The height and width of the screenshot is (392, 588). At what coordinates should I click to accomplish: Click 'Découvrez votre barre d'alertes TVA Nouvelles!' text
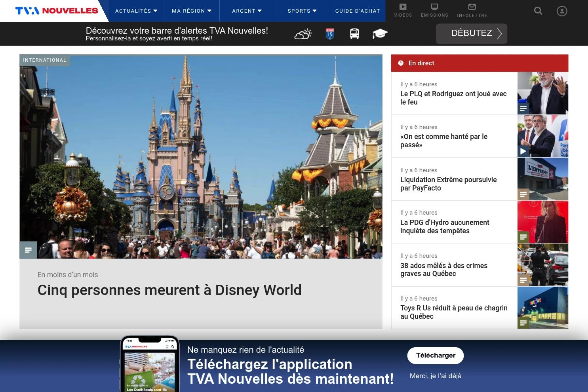[x=177, y=30]
